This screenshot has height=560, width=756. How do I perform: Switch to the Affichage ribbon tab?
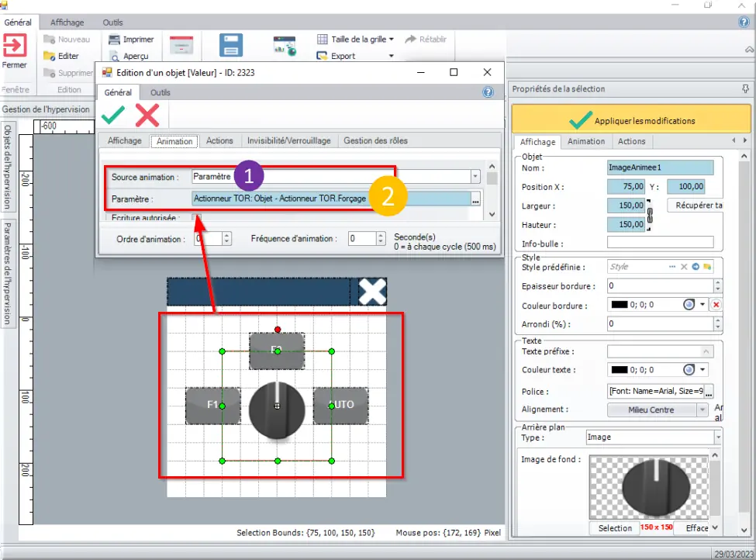point(67,22)
